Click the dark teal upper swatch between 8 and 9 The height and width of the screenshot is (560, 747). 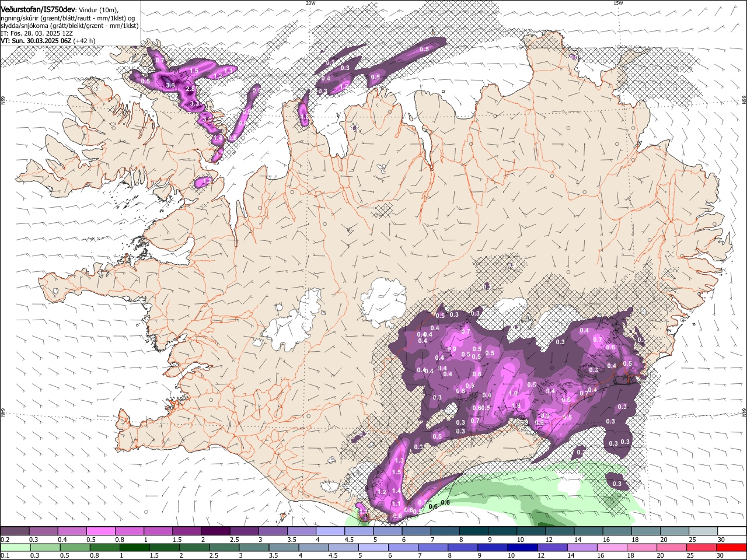coord(474,531)
